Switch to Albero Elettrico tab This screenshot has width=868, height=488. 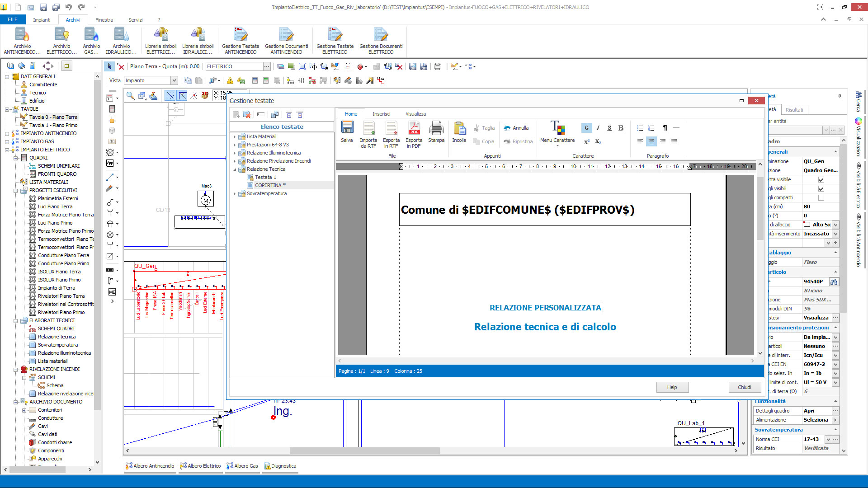tap(200, 466)
